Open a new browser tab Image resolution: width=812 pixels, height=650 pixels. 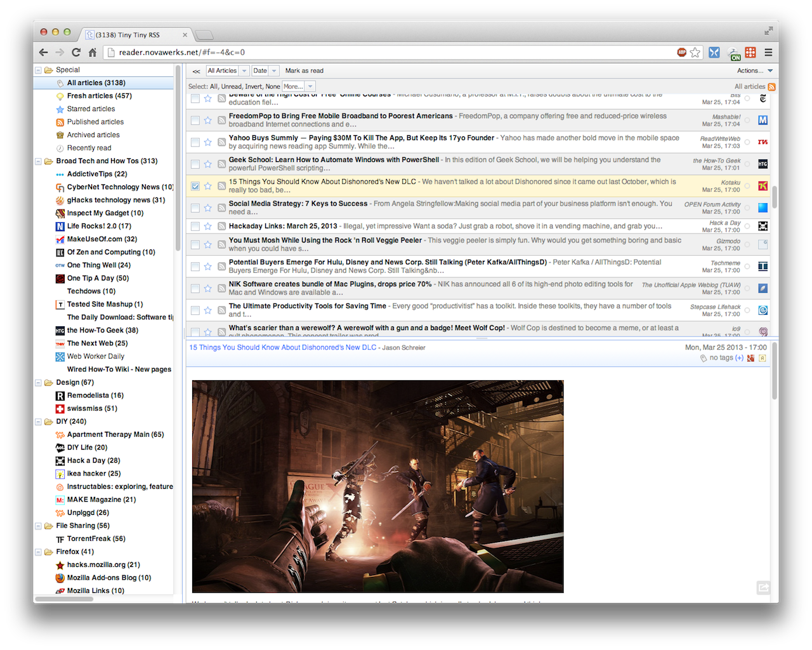(204, 35)
